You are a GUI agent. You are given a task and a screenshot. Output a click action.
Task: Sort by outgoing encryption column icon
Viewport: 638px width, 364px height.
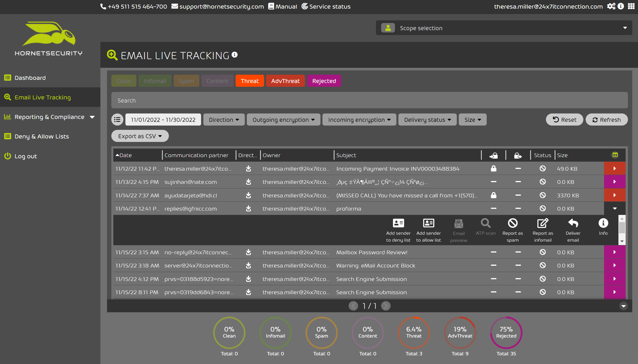pyautogui.click(x=518, y=155)
